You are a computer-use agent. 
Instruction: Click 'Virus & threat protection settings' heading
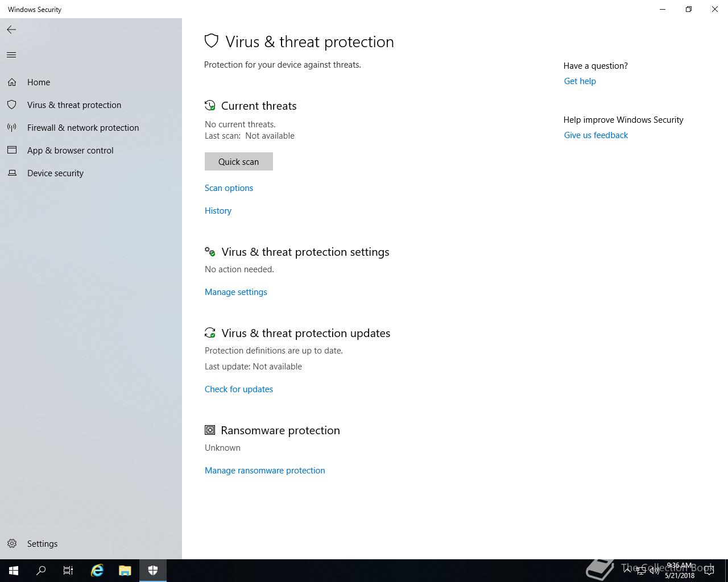pyautogui.click(x=305, y=252)
